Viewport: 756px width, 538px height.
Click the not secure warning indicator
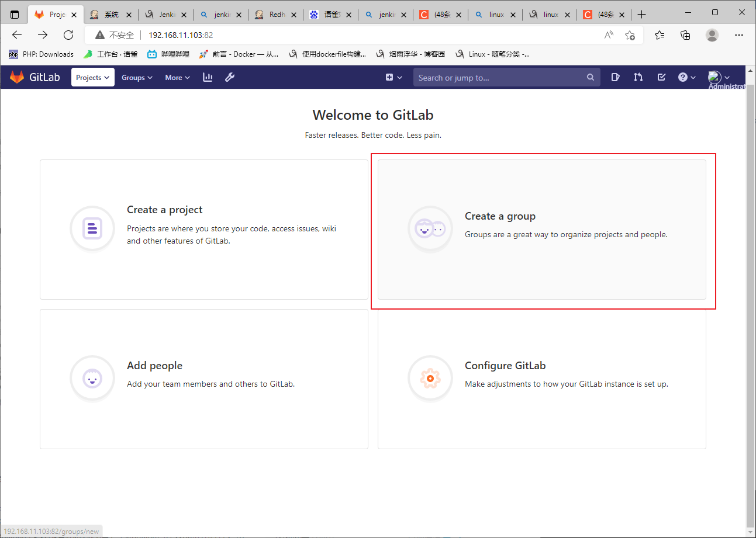pyautogui.click(x=115, y=35)
